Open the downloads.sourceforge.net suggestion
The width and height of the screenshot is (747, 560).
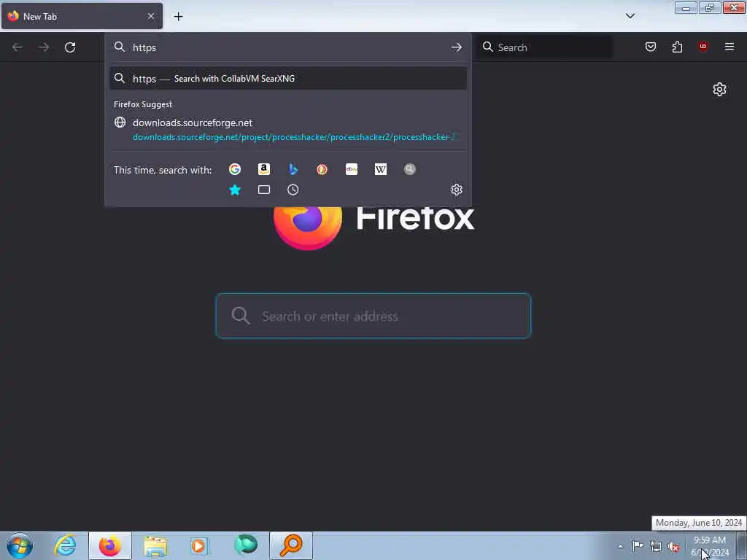[x=287, y=130]
